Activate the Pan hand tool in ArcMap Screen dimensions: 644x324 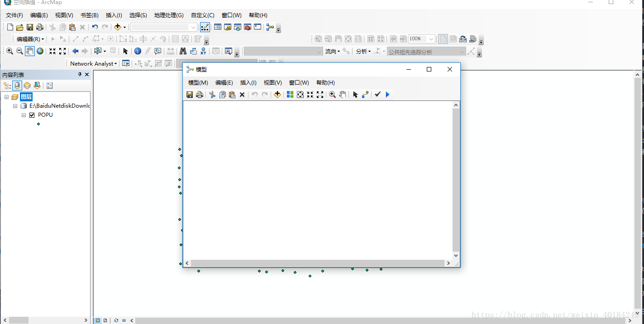coord(30,51)
